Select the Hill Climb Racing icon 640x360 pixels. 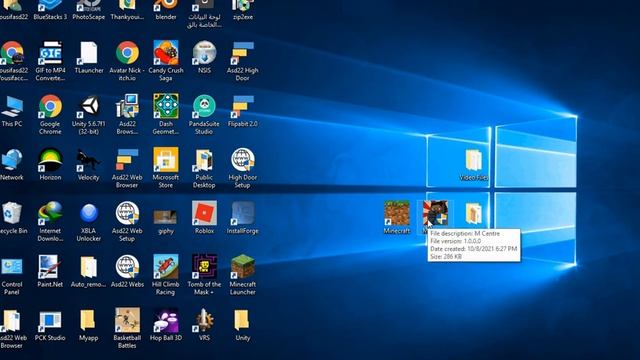point(166,275)
